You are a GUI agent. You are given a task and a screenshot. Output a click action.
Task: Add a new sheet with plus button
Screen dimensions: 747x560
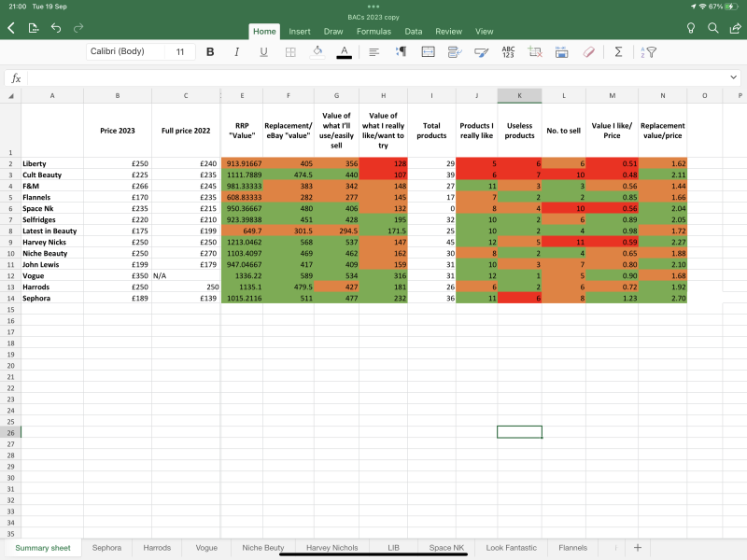point(638,548)
